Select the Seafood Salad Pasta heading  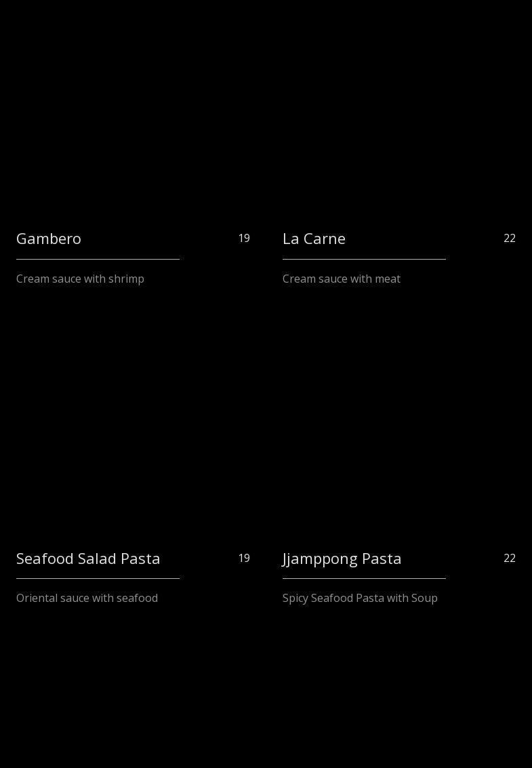click(88, 559)
